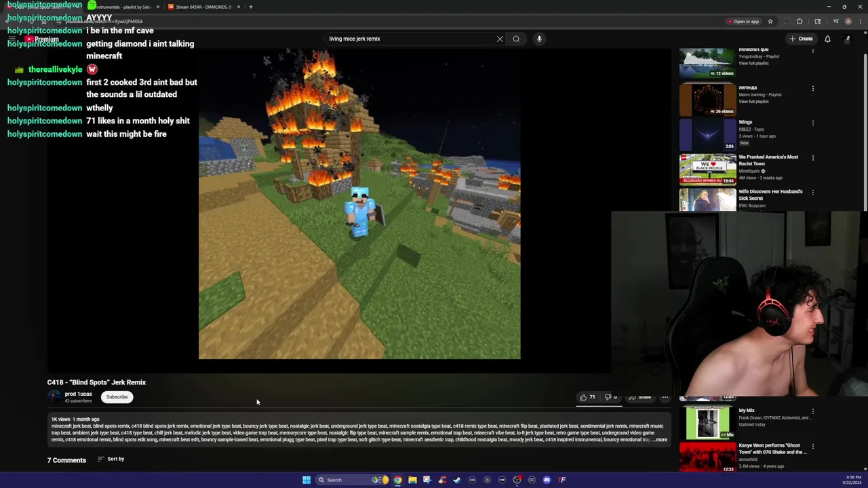Open Steam from the taskbar

tap(457, 480)
